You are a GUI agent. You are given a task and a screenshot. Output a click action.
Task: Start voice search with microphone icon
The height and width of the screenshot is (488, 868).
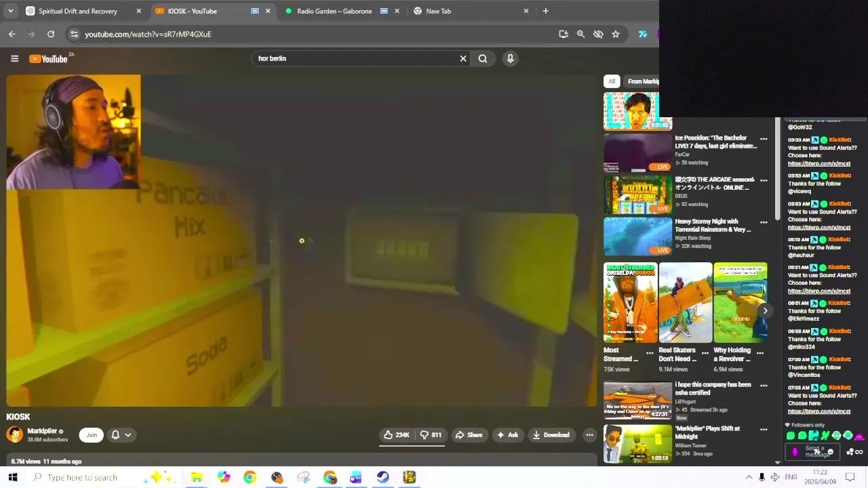tap(511, 58)
